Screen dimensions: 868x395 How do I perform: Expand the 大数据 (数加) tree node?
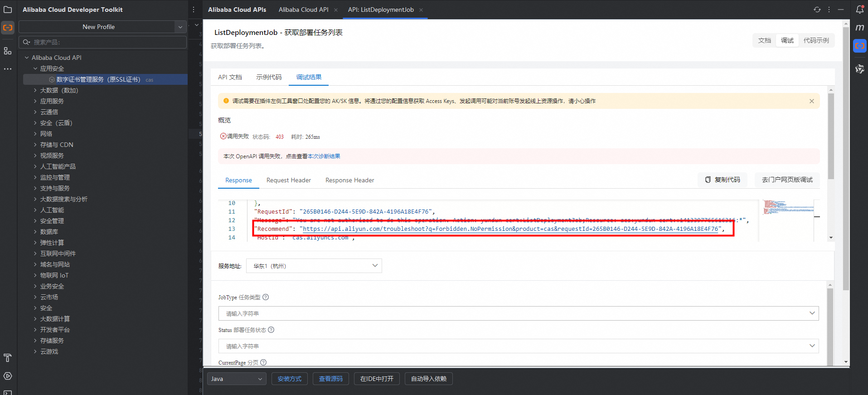pyautogui.click(x=35, y=90)
